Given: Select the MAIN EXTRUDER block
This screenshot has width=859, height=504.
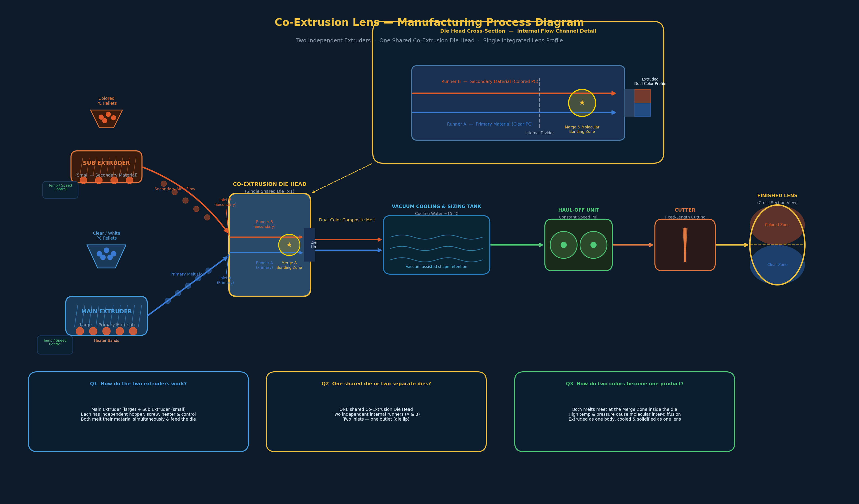Looking at the screenshot, I should coord(106,316).
